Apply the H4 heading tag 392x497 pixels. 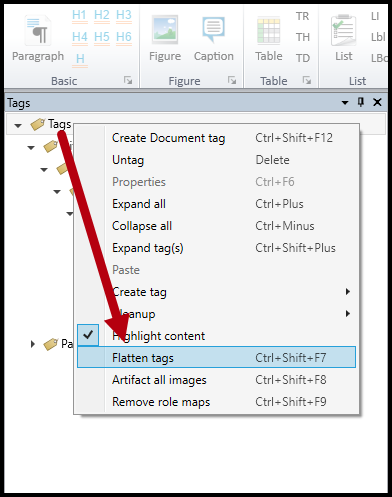tap(80, 37)
